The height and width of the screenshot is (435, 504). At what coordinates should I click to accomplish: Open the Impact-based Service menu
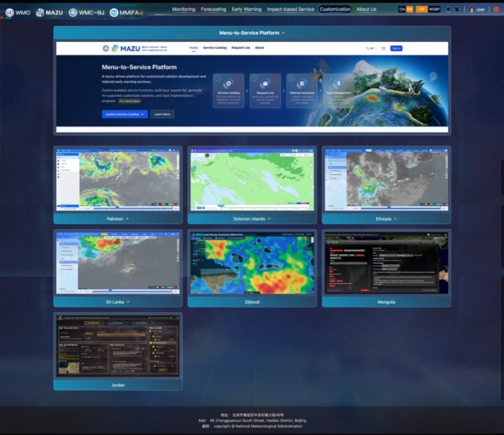[290, 9]
